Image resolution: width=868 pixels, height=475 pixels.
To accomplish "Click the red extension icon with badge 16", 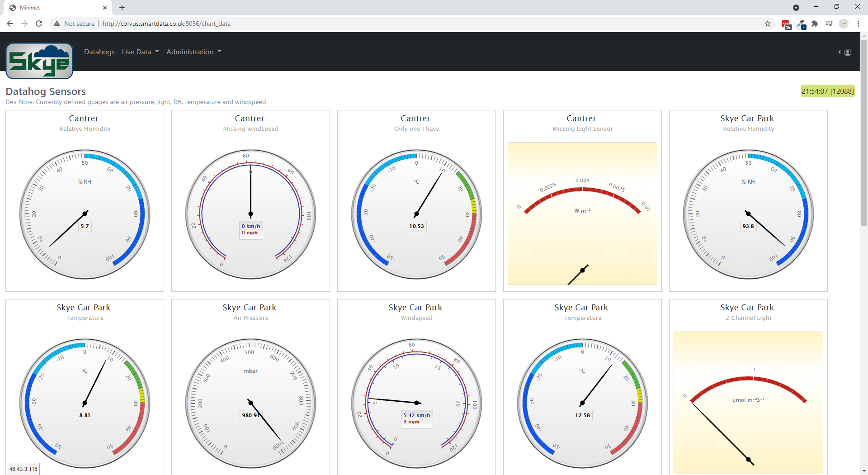I will click(x=786, y=24).
